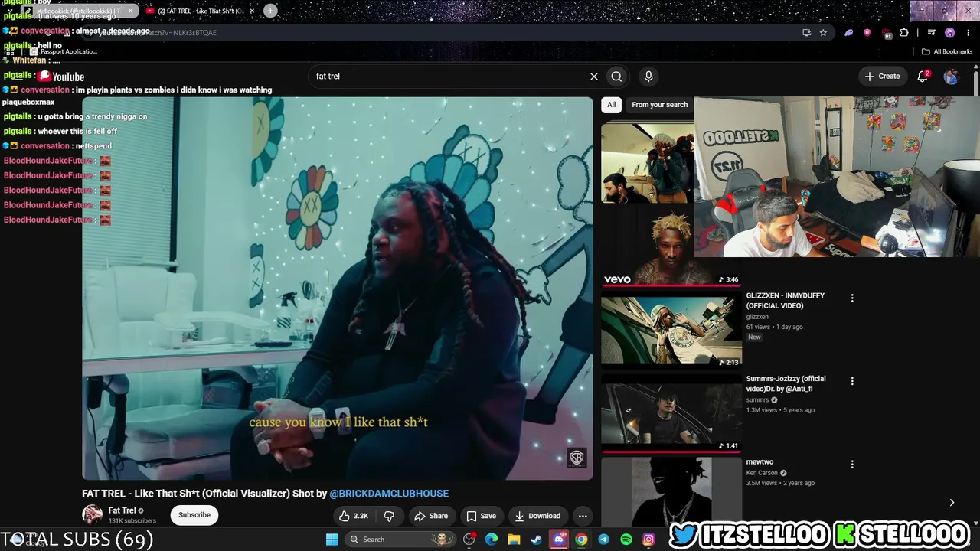Screen dimensions: 980x551
Task: Select the From your search chip
Action: click(660, 105)
